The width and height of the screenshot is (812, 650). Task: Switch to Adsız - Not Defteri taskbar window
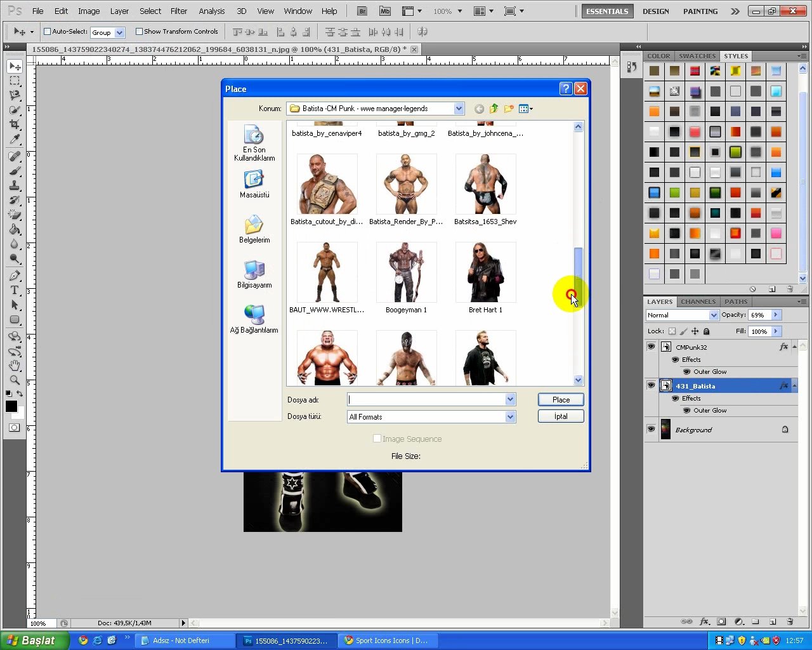point(184,640)
